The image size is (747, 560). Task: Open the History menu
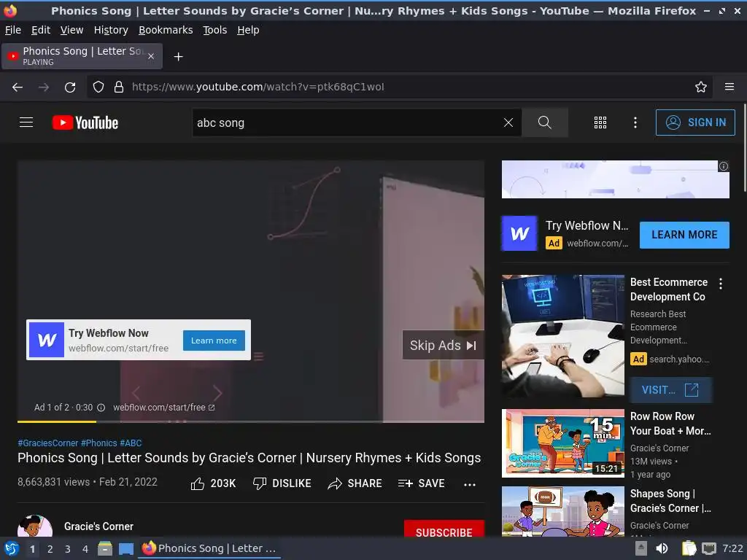[x=111, y=30]
